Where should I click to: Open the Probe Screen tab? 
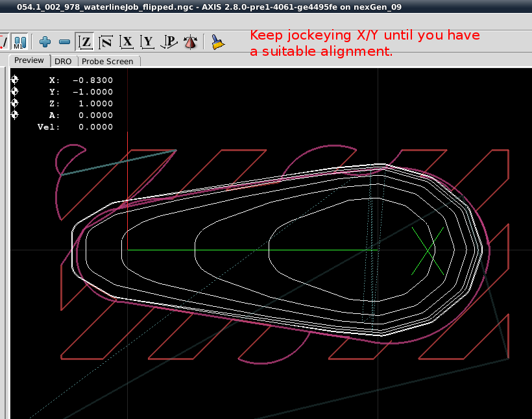tap(107, 61)
